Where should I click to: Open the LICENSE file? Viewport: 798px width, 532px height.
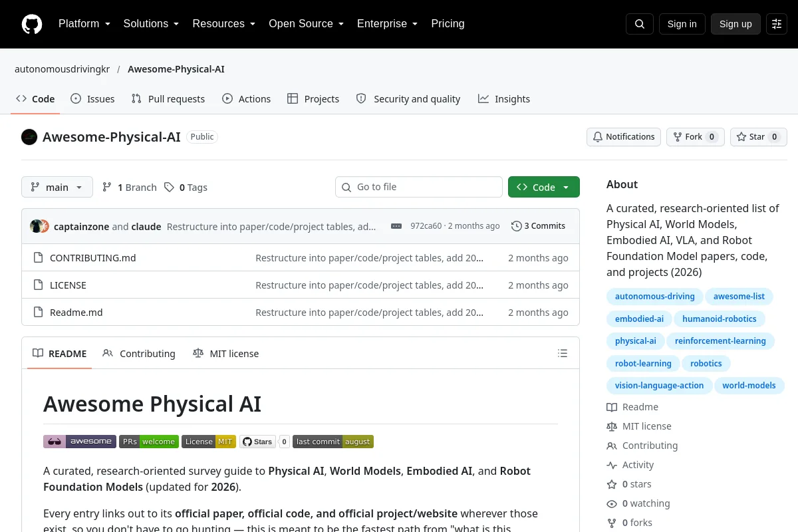point(68,285)
